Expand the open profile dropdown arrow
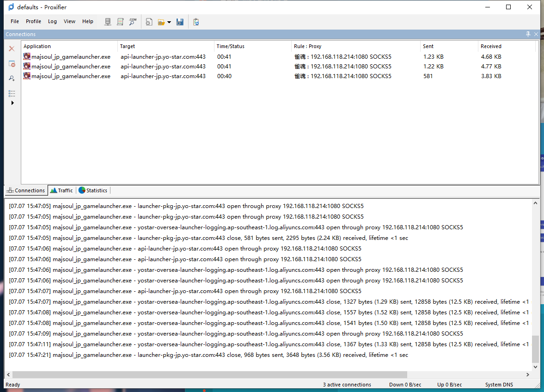Screen dimensions: 544x392 pyautogui.click(x=169, y=22)
